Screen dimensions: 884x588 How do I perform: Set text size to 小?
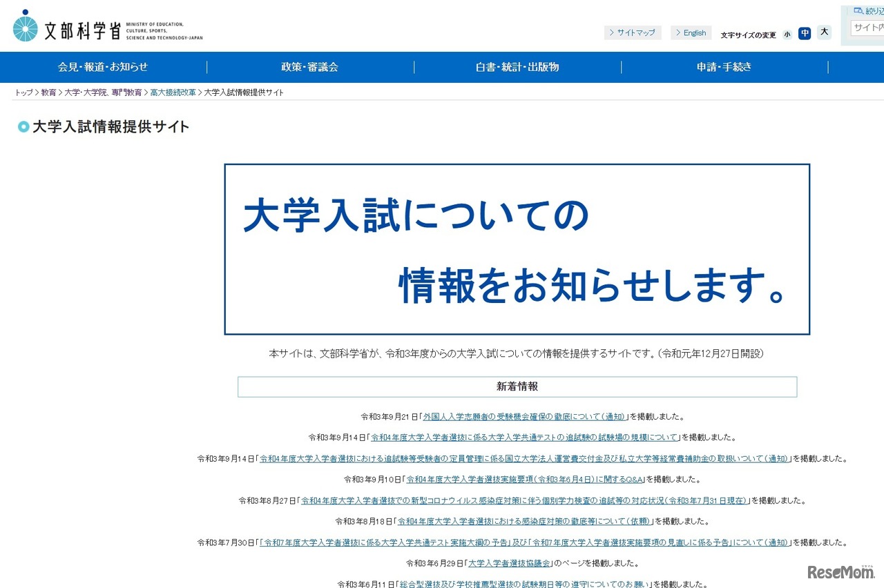(787, 34)
